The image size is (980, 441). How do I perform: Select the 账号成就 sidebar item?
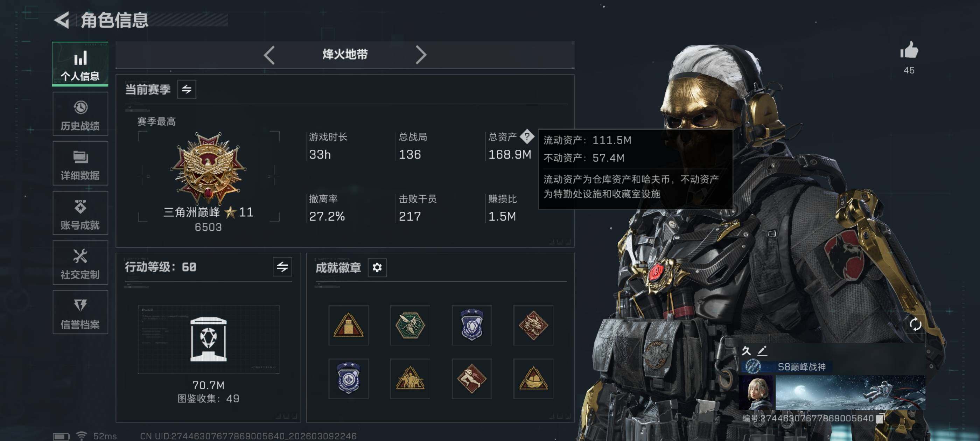[80, 213]
